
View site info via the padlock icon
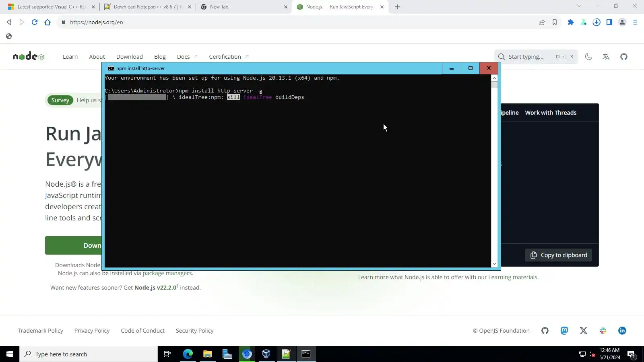pyautogui.click(x=63, y=22)
